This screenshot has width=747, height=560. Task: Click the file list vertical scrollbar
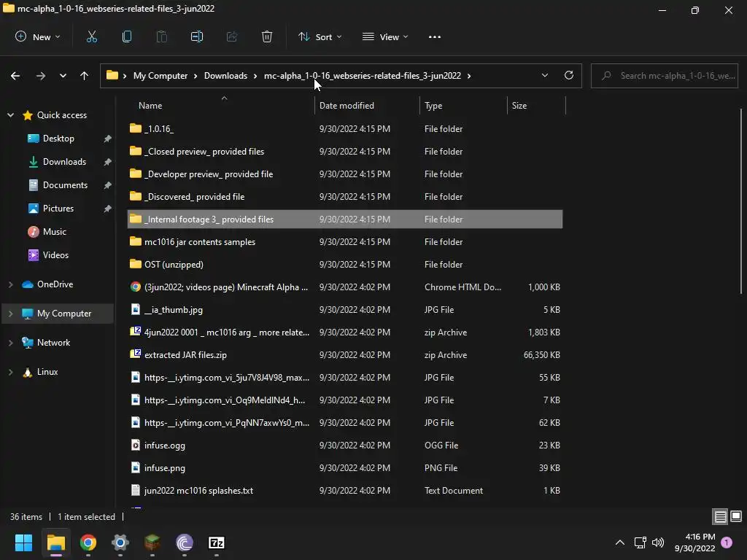(x=741, y=203)
